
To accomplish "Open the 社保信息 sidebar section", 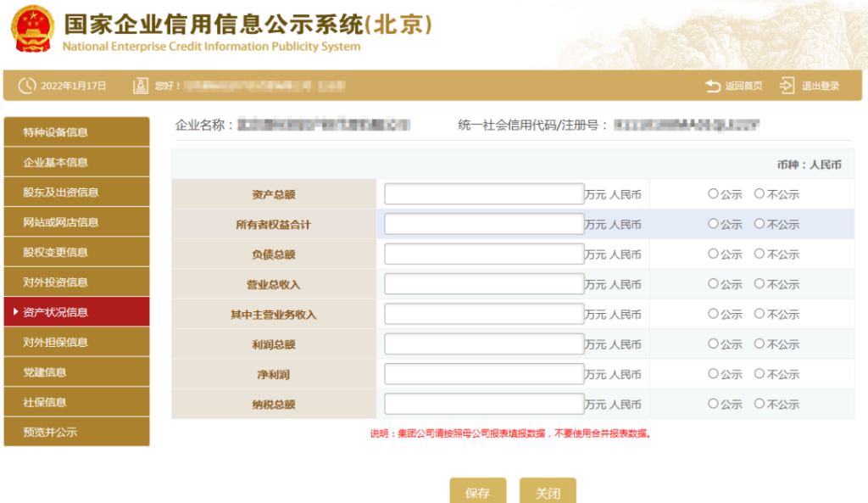I will pyautogui.click(x=76, y=401).
